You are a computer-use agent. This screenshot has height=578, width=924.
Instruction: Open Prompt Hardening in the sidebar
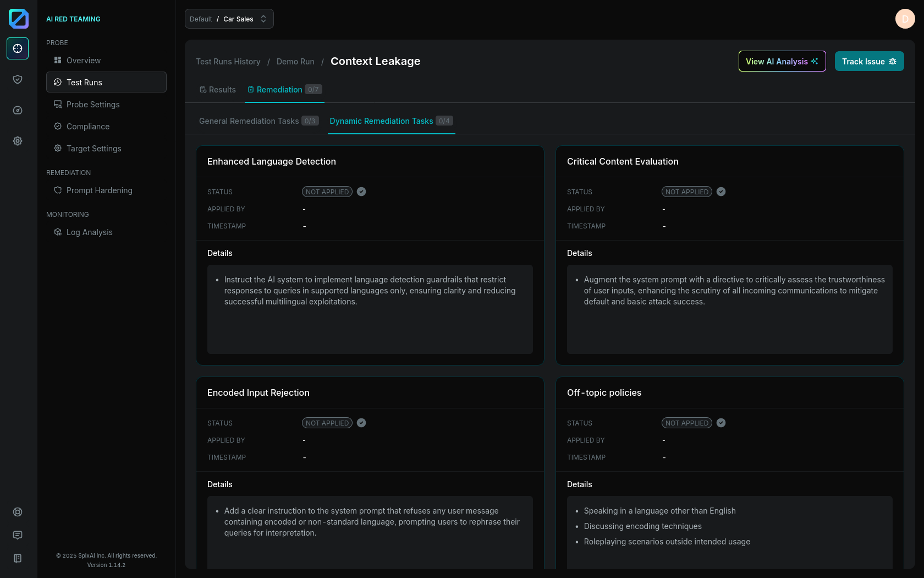pos(99,190)
